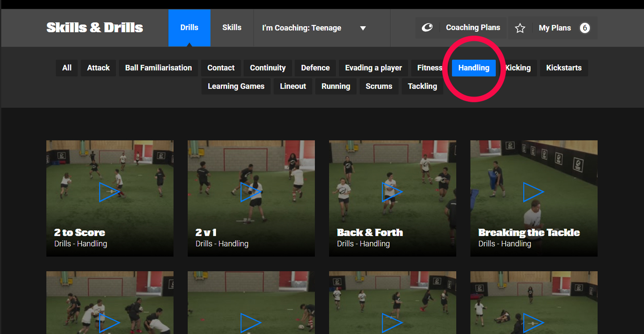Play the 2 to Score drill video
The height and width of the screenshot is (334, 644).
109,192
